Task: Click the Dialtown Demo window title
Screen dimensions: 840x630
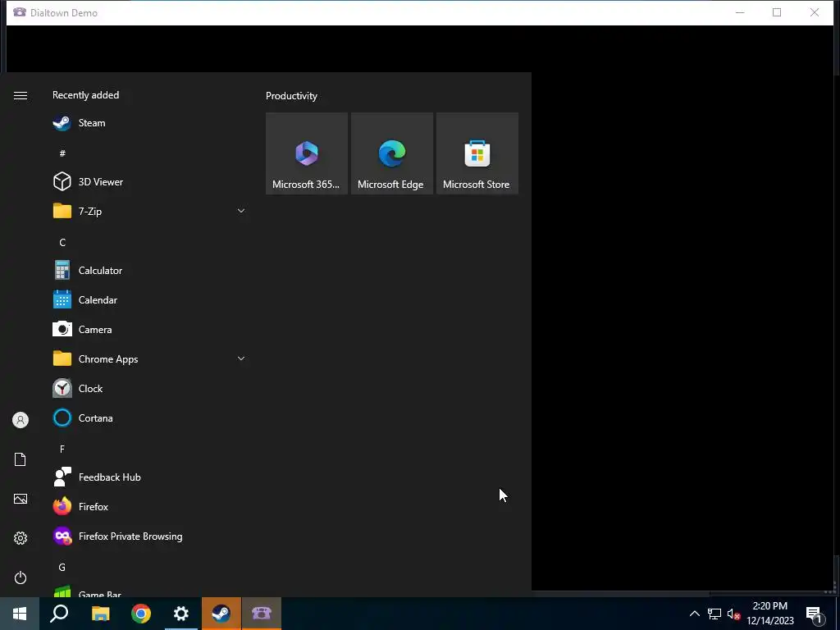Action: (x=64, y=13)
